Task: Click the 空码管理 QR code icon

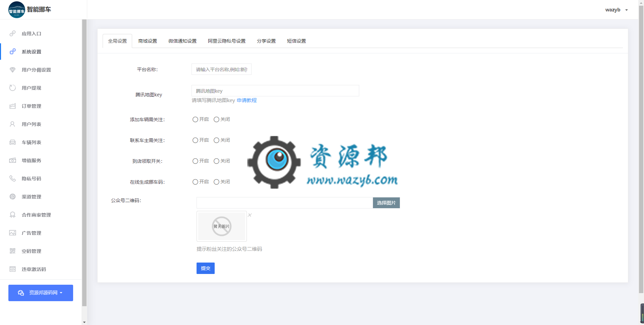Action: tap(12, 251)
